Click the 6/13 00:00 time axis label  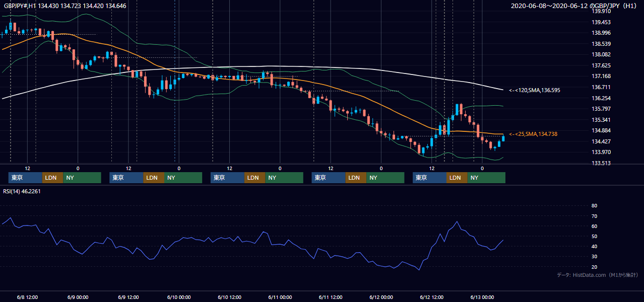click(482, 297)
